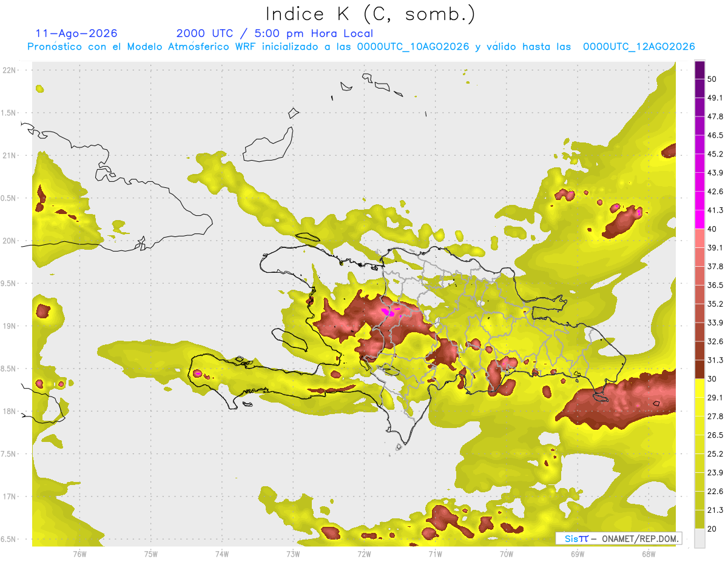
Task: Click the colorbar value "36.5"
Action: pyautogui.click(x=715, y=285)
